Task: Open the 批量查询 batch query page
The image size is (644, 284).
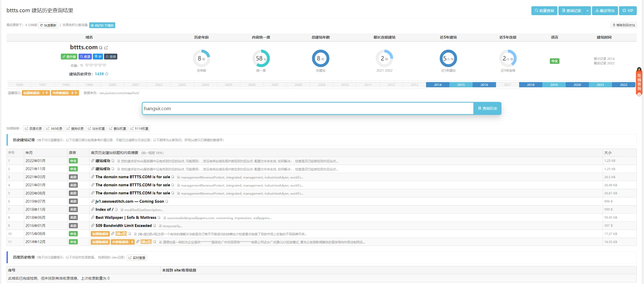Action: click(544, 11)
